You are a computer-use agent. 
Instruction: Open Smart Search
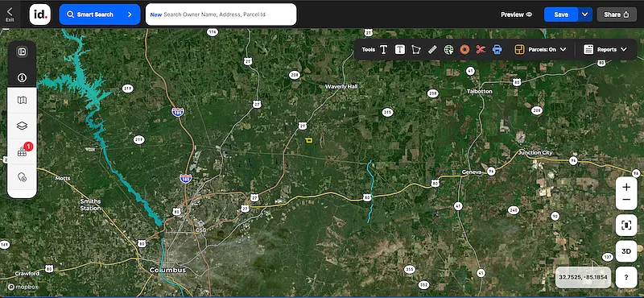(x=100, y=14)
